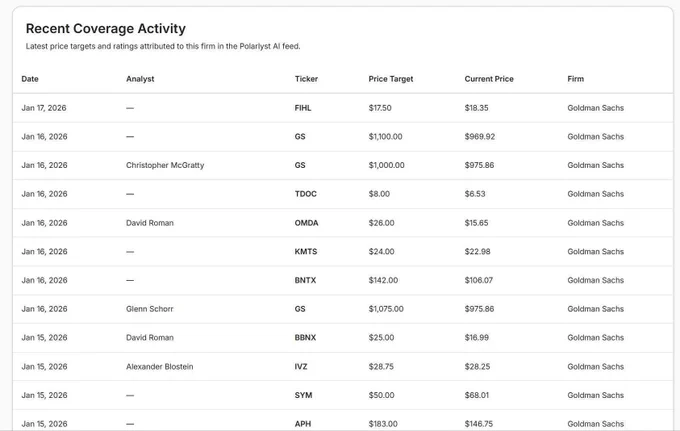Click price target $50.00
The width and height of the screenshot is (680, 431).
tap(382, 395)
